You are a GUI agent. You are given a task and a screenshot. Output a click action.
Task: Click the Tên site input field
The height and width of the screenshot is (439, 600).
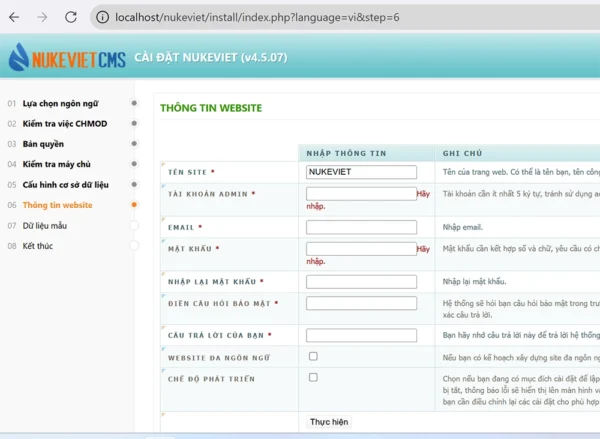(361, 172)
